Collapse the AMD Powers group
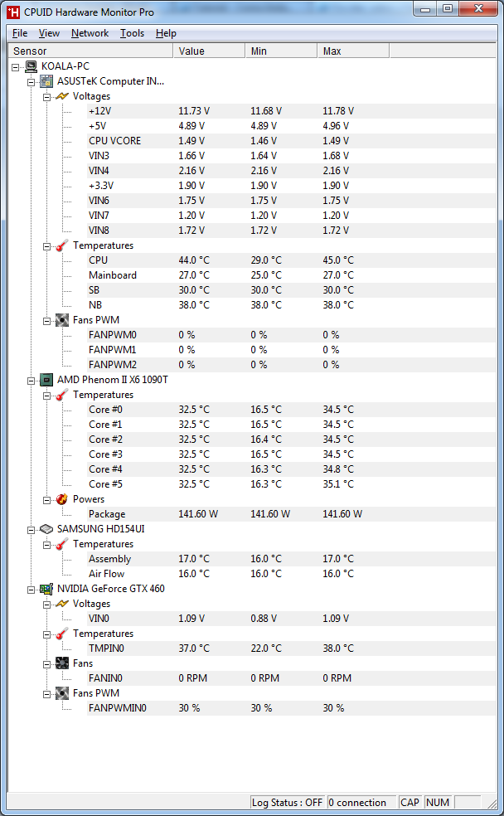This screenshot has width=504, height=816. (x=46, y=499)
